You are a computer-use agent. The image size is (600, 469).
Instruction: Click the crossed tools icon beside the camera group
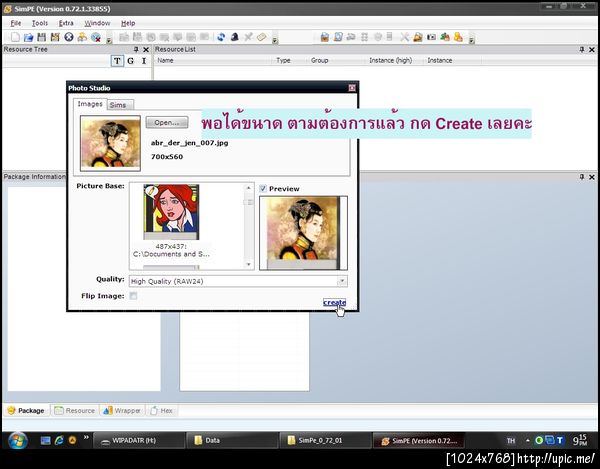click(x=405, y=37)
